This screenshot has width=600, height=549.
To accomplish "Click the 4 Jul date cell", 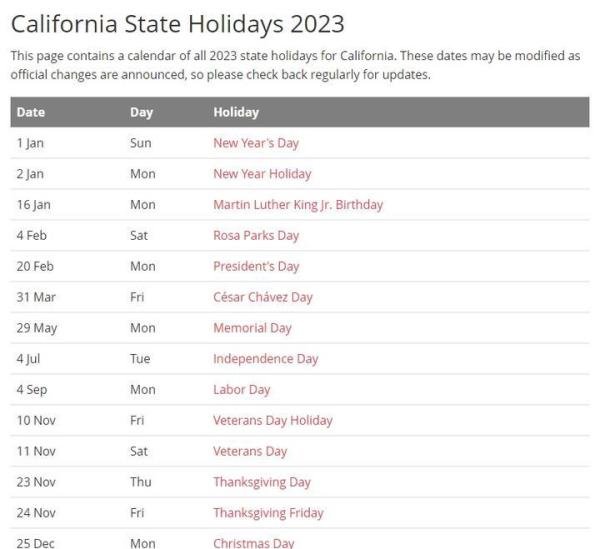I will click(28, 359).
